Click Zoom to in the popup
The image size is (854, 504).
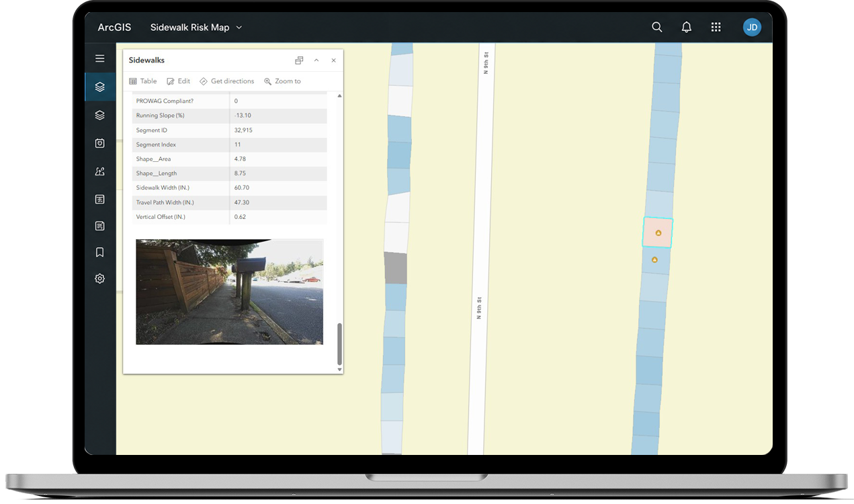[x=282, y=81]
